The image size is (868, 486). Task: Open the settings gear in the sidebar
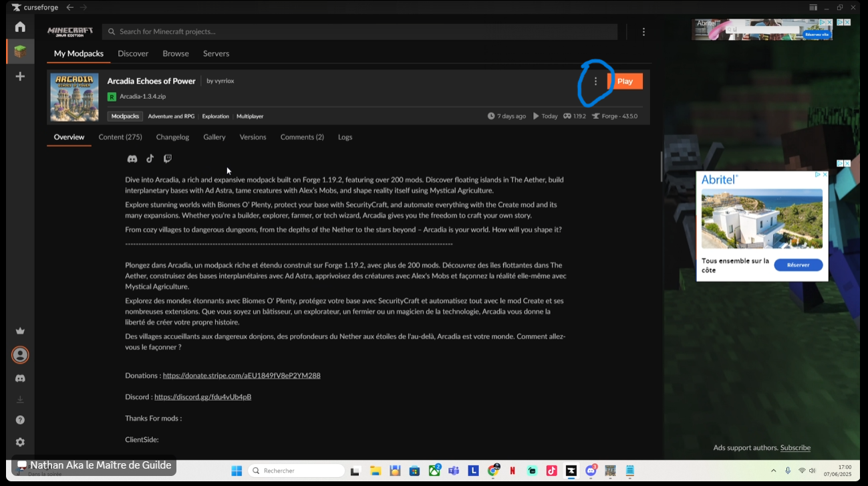[20, 442]
